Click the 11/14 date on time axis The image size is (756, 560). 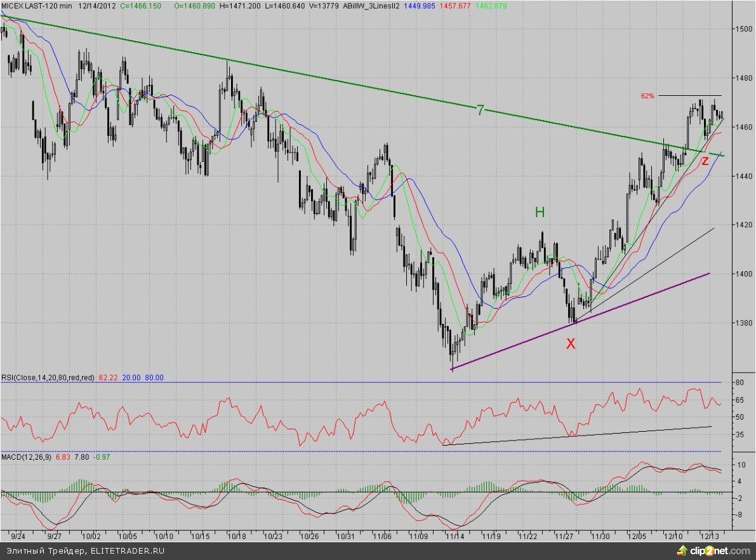[x=456, y=536]
